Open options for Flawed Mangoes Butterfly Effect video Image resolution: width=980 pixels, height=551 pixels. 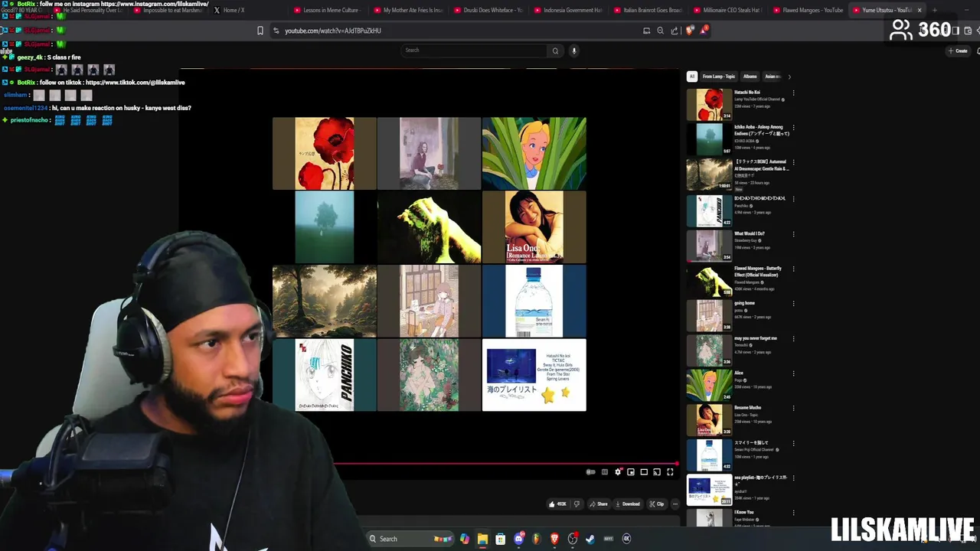(793, 269)
